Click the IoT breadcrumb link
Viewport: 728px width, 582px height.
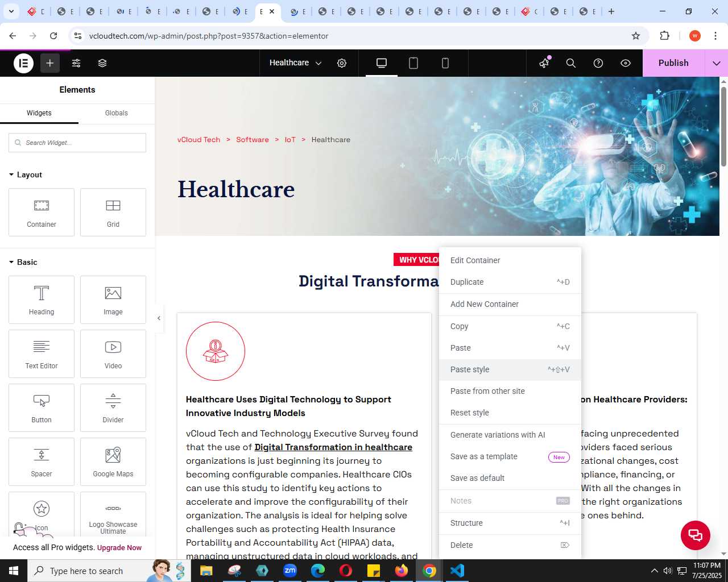point(290,140)
